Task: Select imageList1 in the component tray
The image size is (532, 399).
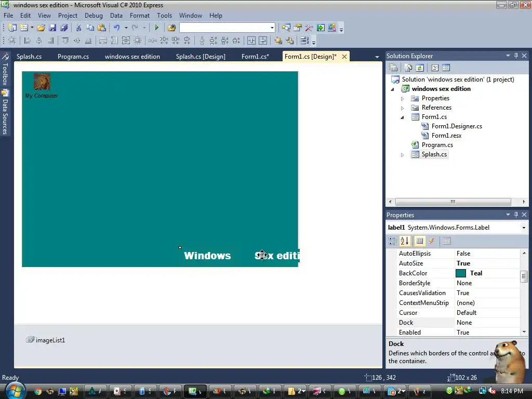Action: (x=46, y=340)
